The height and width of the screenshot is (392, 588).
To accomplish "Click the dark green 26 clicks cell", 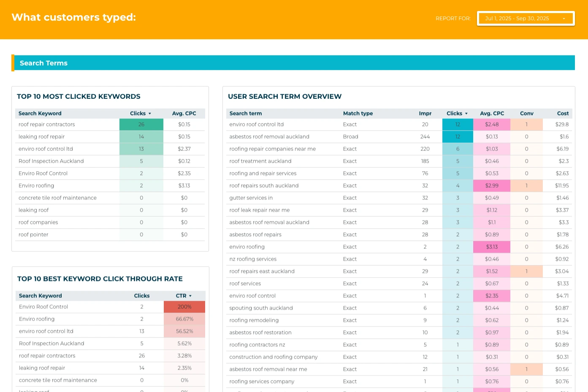I will tap(141, 125).
